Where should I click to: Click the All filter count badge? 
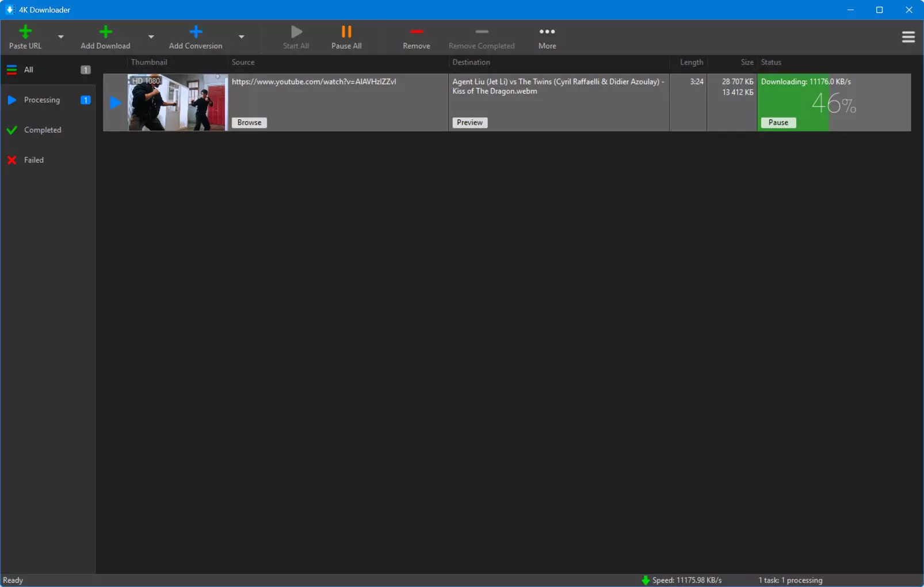coord(86,70)
